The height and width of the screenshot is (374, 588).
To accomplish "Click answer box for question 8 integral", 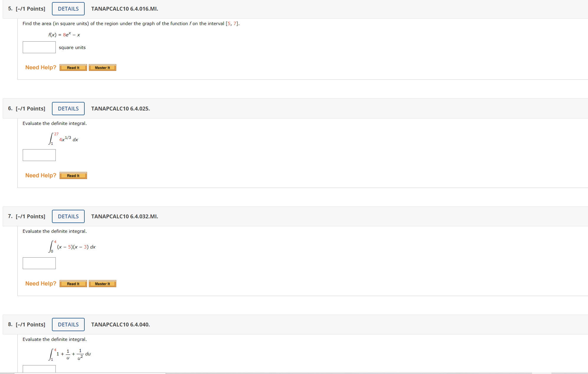I will tap(39, 369).
